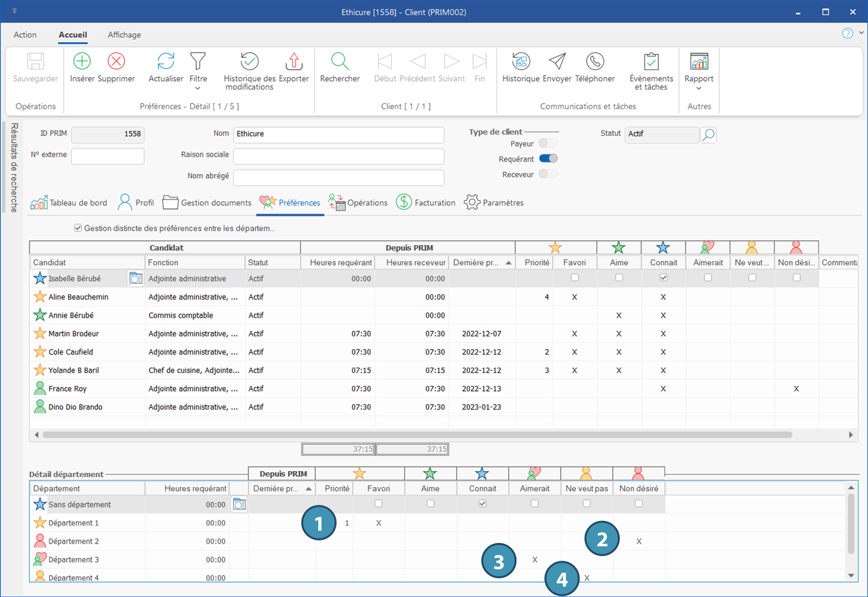Refresh data with the Actualiser icon
The height and width of the screenshot is (597, 868).
click(x=166, y=62)
